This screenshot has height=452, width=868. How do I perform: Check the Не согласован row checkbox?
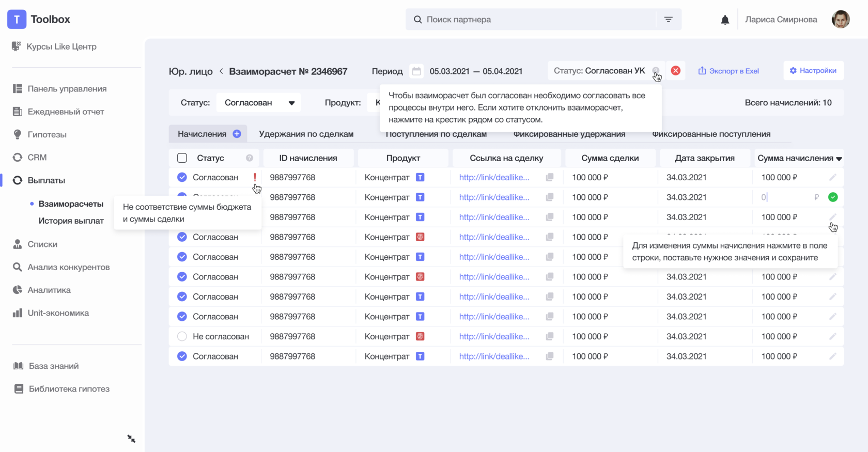(182, 336)
